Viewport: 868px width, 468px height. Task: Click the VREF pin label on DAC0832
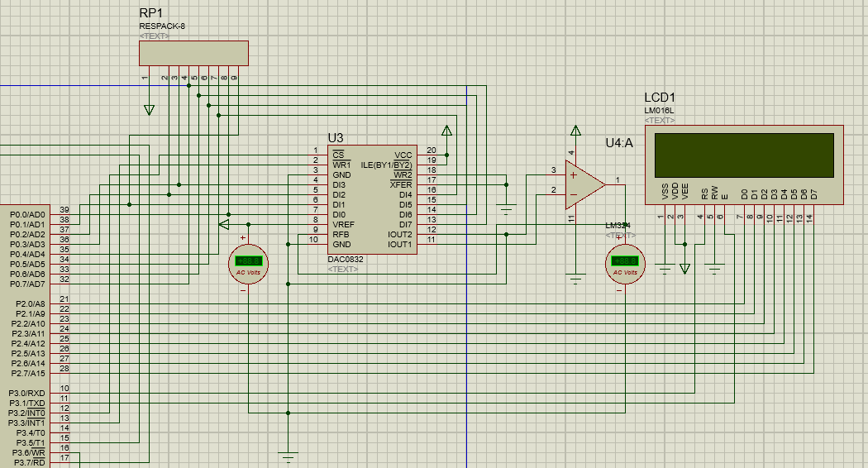(x=343, y=224)
